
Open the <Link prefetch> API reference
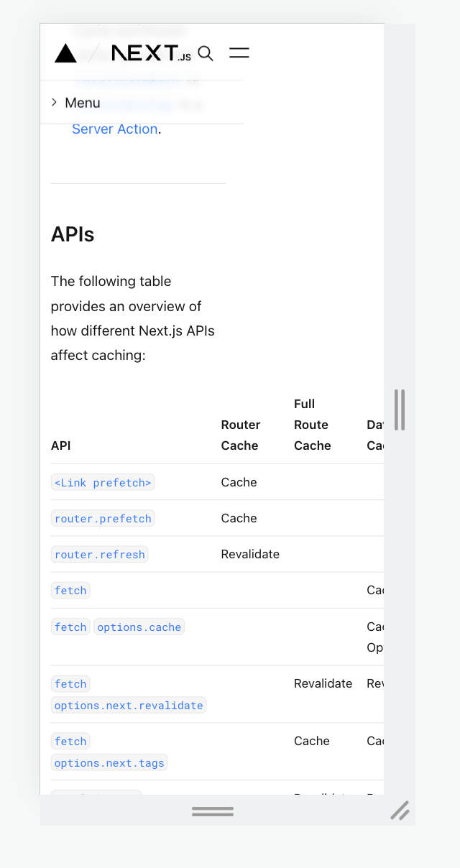102,482
